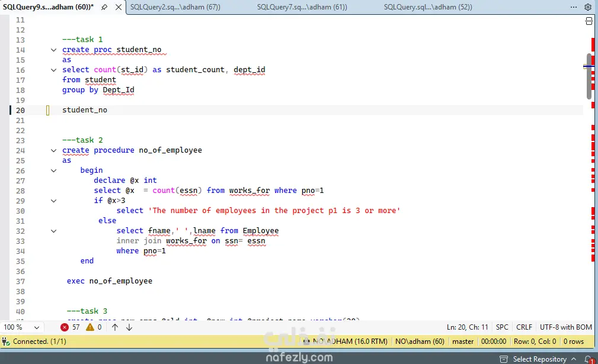Click the SPC indentation indicator

point(502,327)
